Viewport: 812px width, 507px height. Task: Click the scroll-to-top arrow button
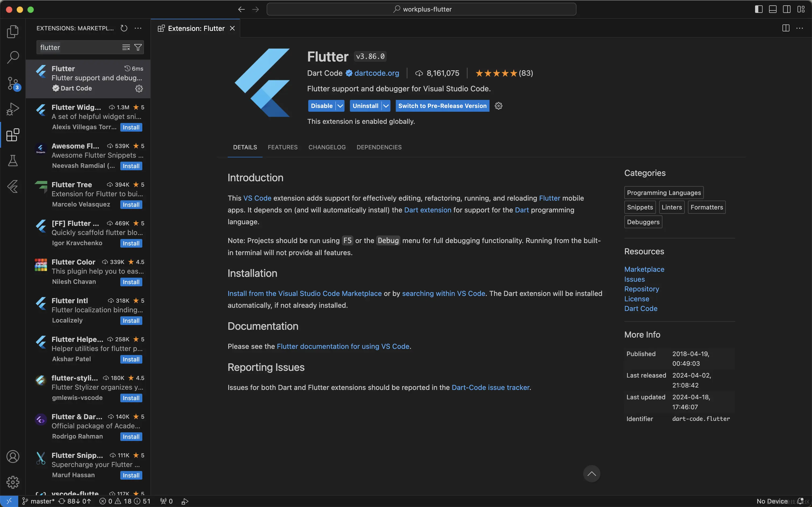click(x=591, y=473)
